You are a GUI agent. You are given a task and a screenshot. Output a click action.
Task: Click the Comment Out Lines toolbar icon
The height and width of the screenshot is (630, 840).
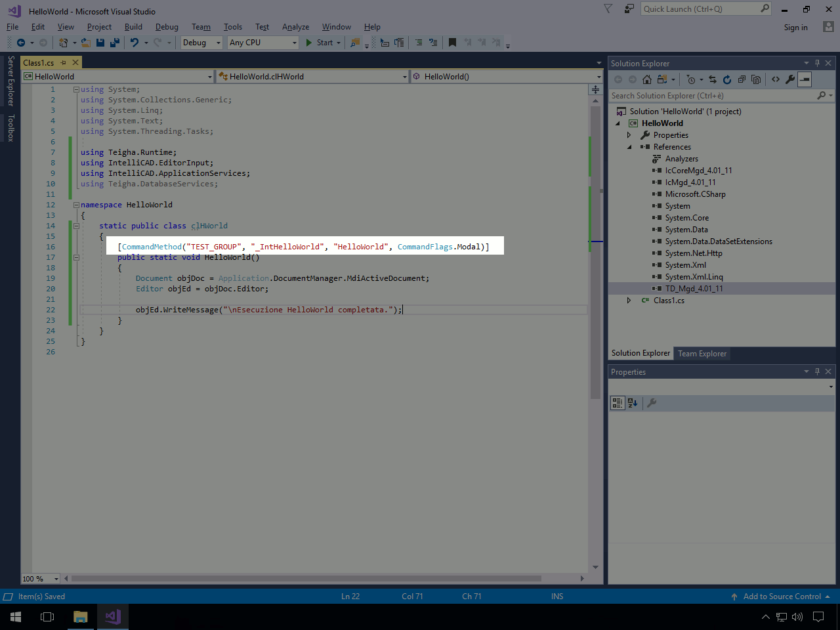419,43
